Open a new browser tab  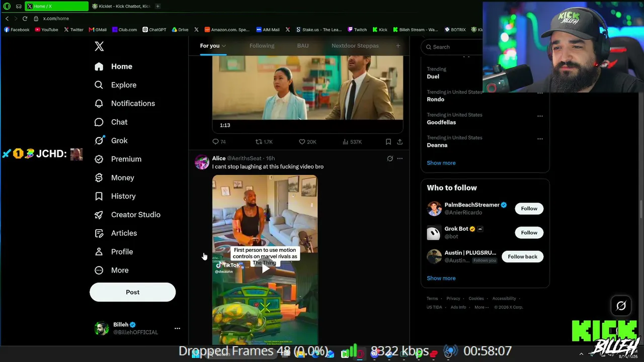click(x=157, y=7)
